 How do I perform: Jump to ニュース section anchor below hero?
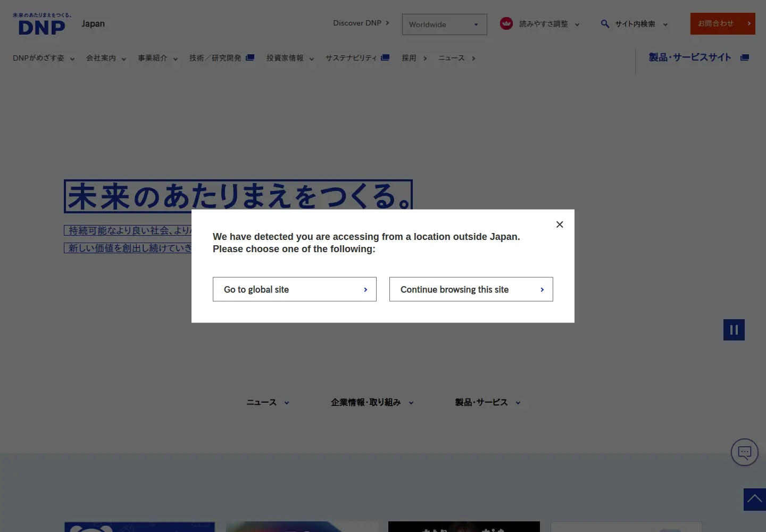pos(268,403)
